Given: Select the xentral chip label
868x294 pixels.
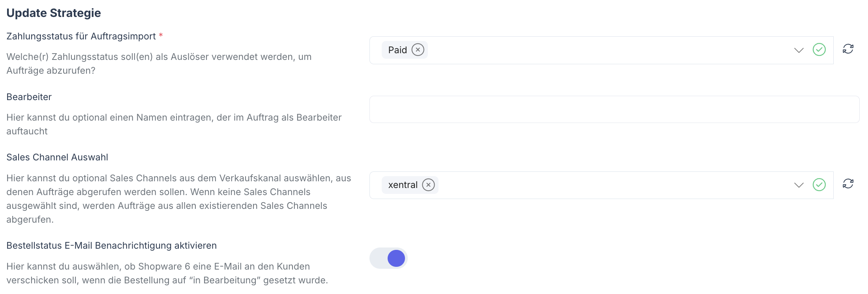Looking at the screenshot, I should [403, 185].
